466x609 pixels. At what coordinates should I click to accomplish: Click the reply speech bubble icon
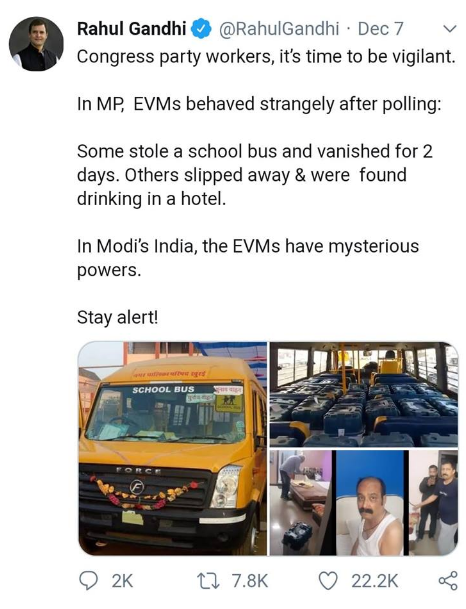point(88,581)
